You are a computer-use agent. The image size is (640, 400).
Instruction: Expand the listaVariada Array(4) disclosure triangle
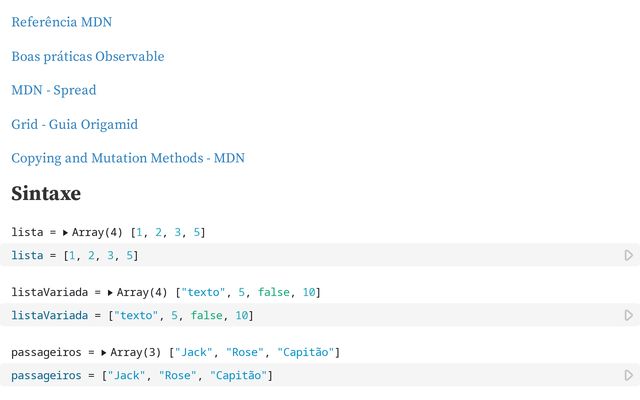111,292
